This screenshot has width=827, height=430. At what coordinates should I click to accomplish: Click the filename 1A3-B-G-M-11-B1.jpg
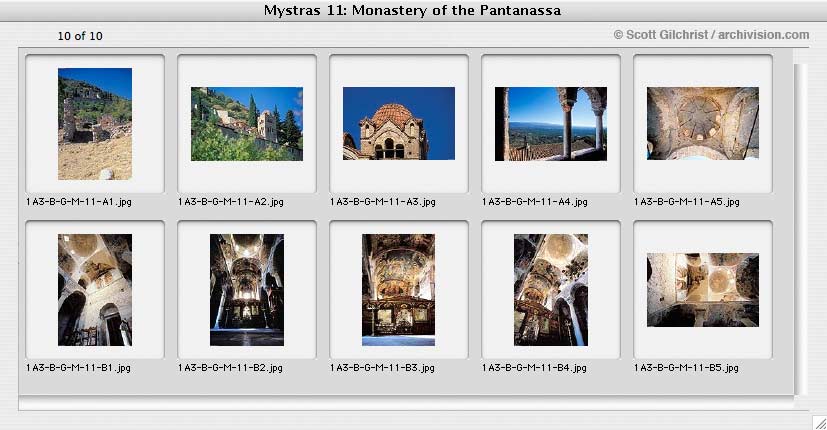click(x=78, y=368)
